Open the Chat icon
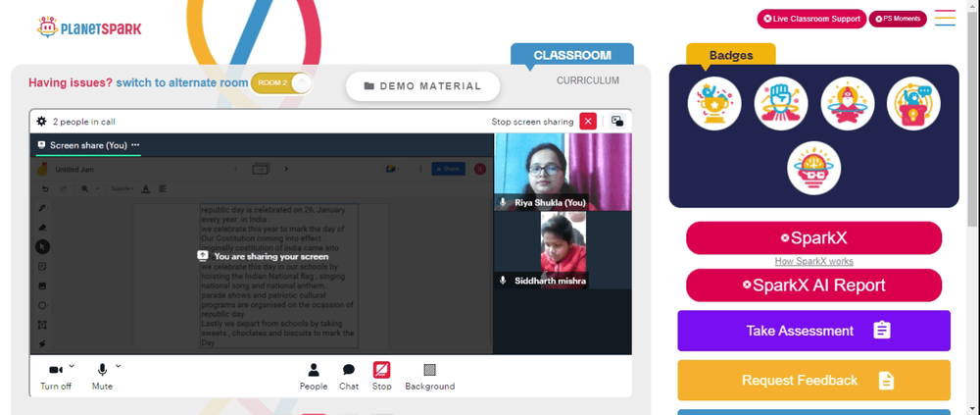This screenshot has height=415, width=980. (349, 370)
